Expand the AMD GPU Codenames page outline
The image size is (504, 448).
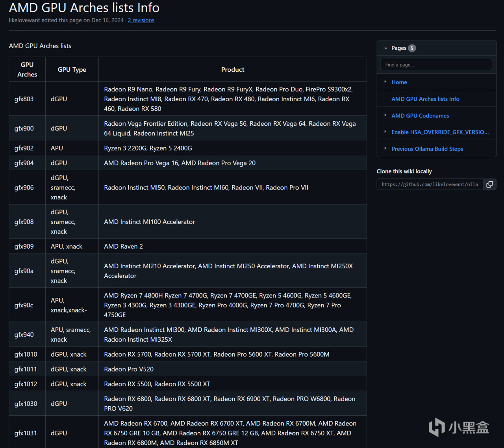385,115
